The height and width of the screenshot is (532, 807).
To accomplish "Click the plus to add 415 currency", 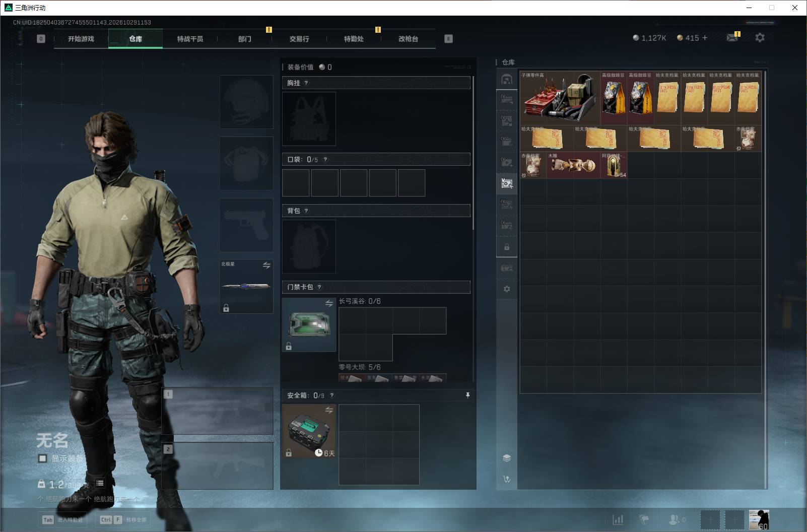I will [704, 38].
